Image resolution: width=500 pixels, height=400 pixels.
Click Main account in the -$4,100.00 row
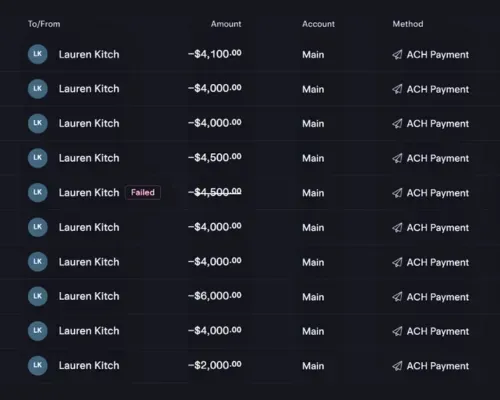coord(313,55)
